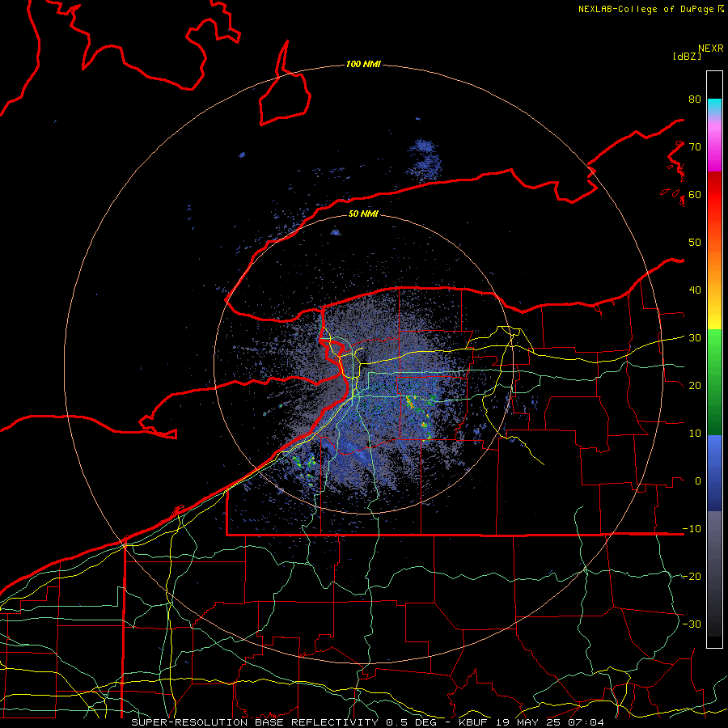Click the -30 value on the dBZ scale

(x=692, y=624)
